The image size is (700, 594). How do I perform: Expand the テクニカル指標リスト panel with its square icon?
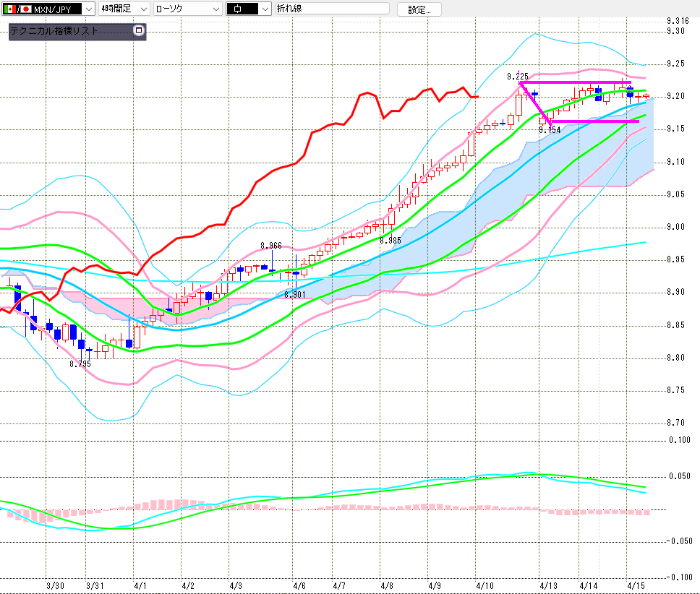[139, 31]
